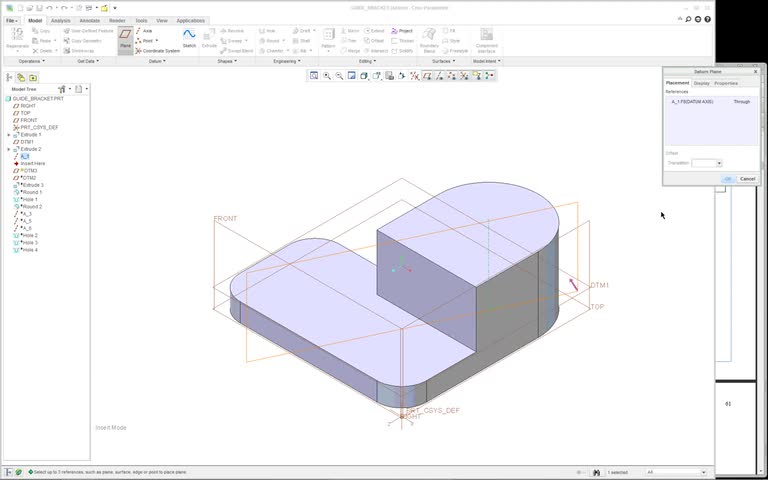Open the Favorites tab icon
The width and height of the screenshot is (768, 480).
point(33,77)
